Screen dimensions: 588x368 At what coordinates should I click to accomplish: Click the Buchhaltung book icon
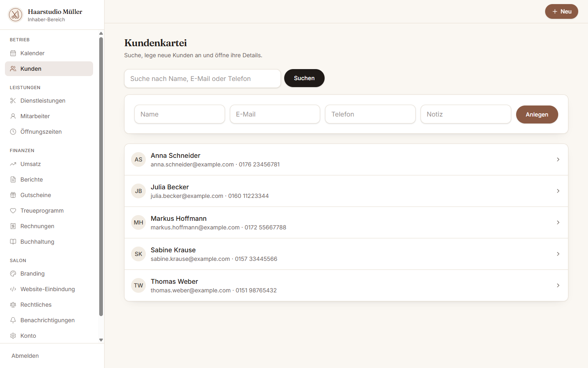point(13,242)
